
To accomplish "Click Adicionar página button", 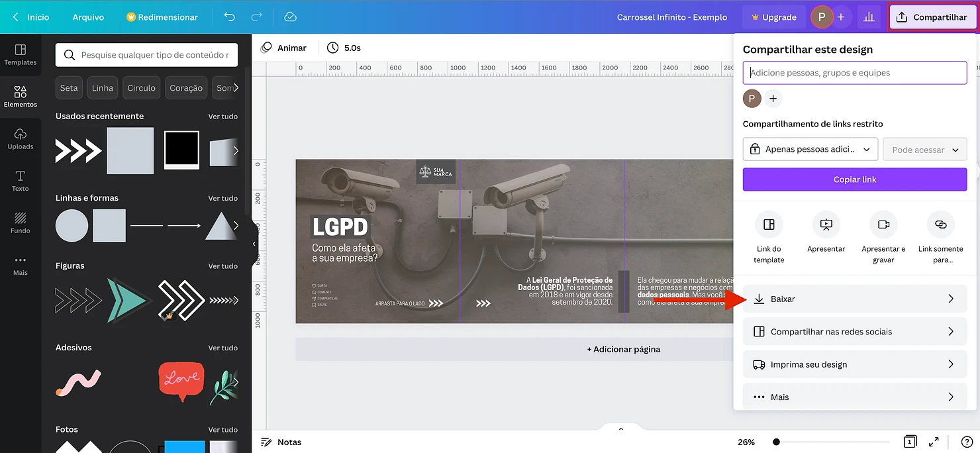I will (x=624, y=349).
